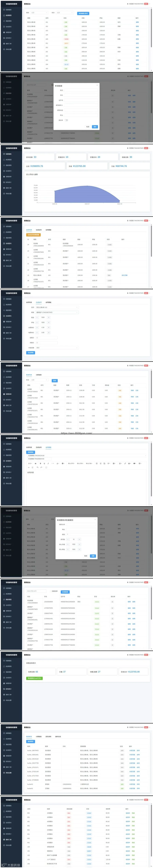
Task: Click 系统设置 in the dashboard panel sidebar
Action: pyautogui.click(x=8, y=193)
